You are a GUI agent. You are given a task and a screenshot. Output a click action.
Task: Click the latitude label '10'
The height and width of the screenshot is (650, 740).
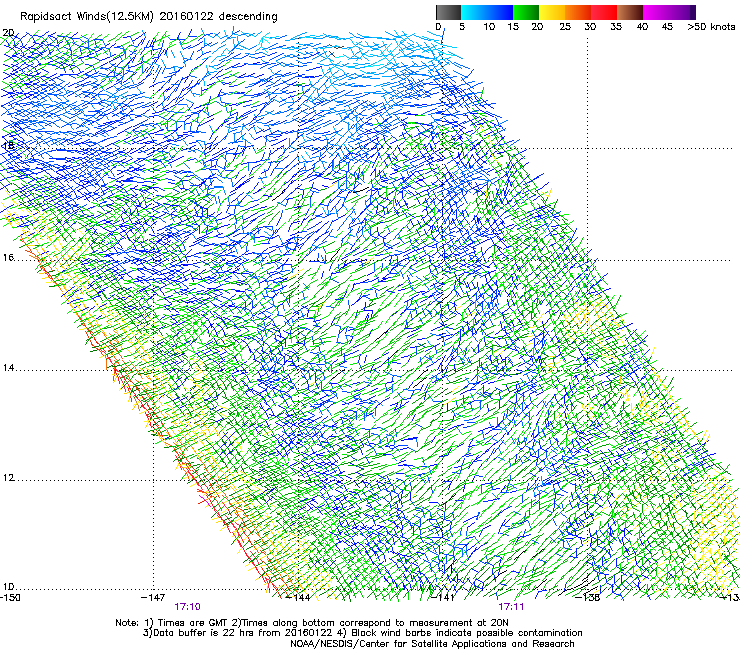[8, 587]
